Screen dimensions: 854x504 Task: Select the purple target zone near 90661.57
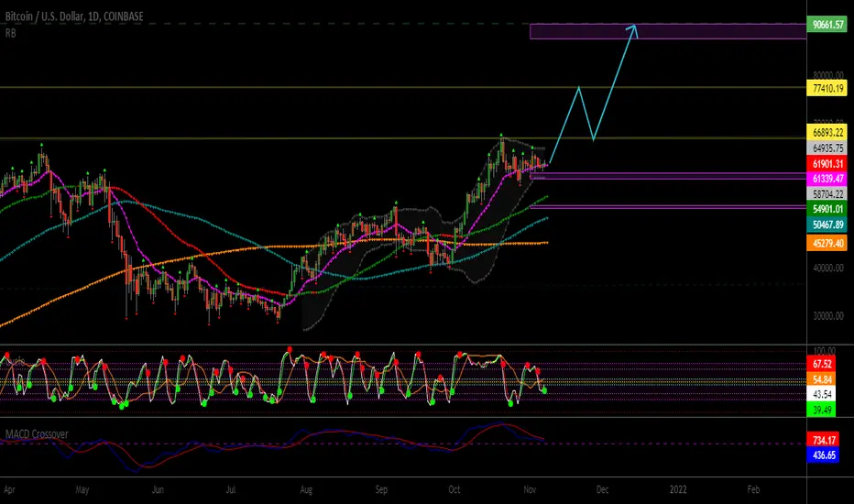[668, 31]
